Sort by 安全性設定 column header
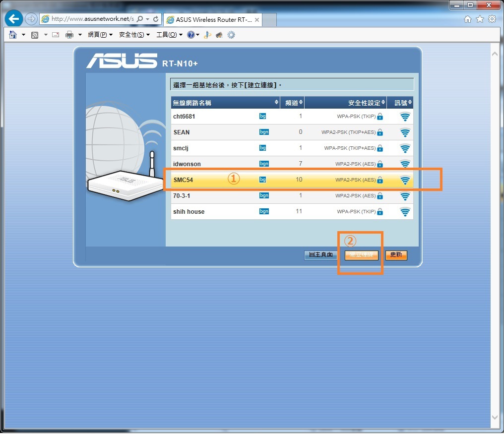 click(346, 103)
